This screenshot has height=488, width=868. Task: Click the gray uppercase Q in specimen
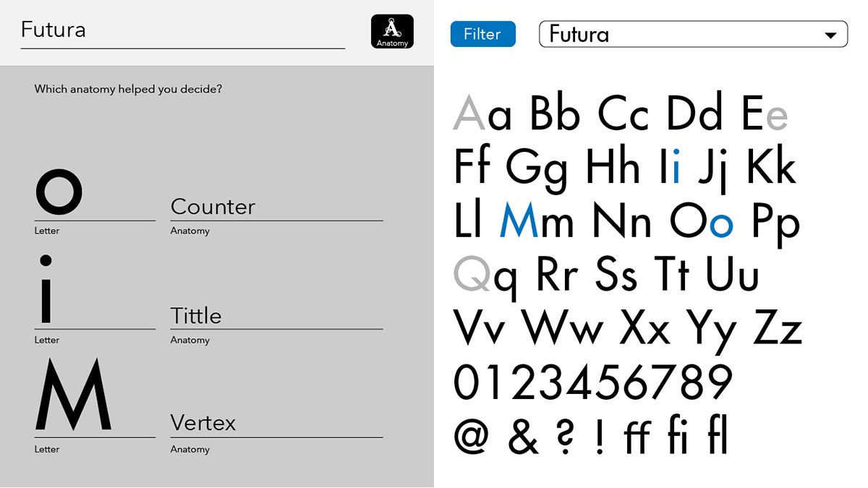471,275
